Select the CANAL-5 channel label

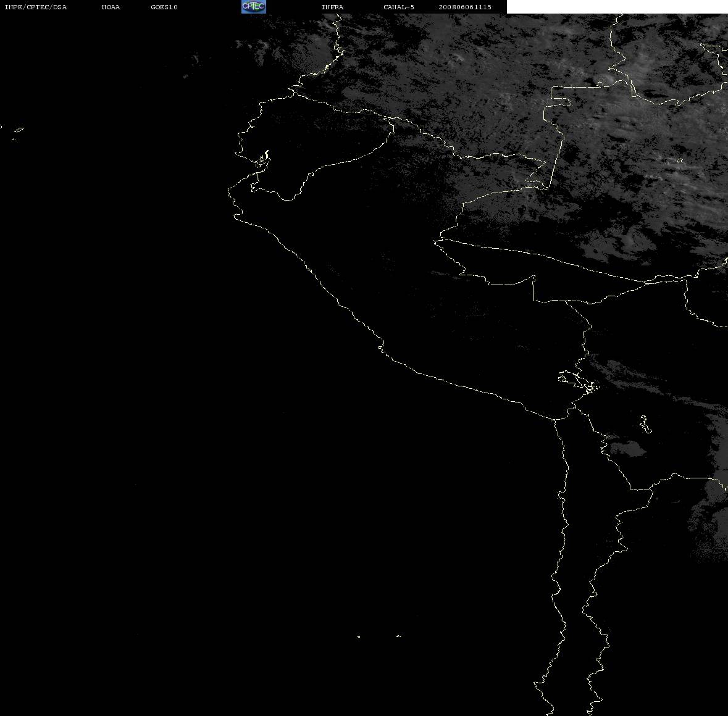[399, 7]
